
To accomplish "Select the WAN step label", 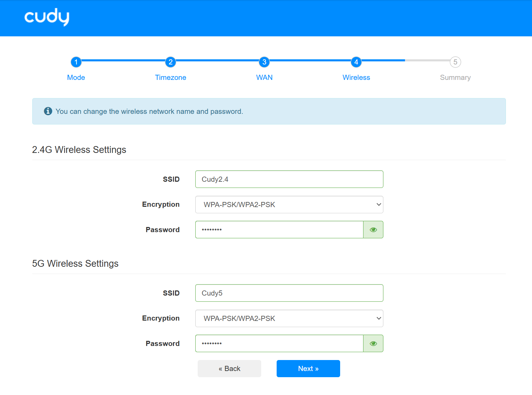I will (264, 77).
